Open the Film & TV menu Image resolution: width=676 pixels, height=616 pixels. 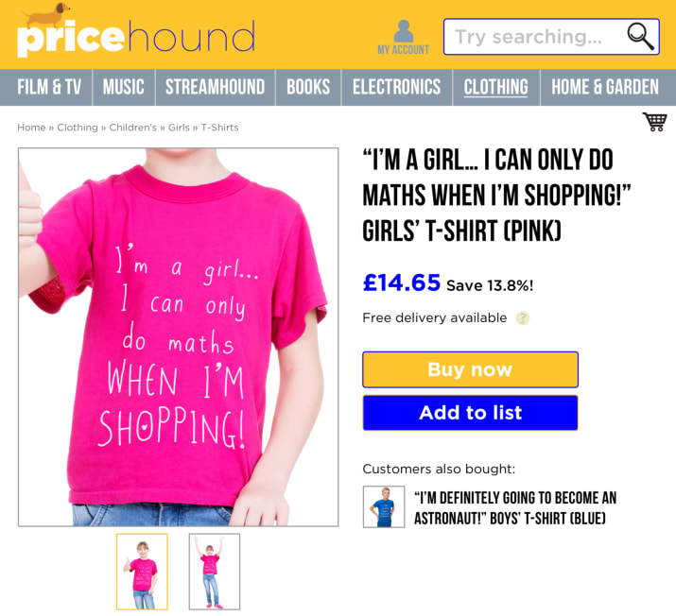[x=49, y=87]
